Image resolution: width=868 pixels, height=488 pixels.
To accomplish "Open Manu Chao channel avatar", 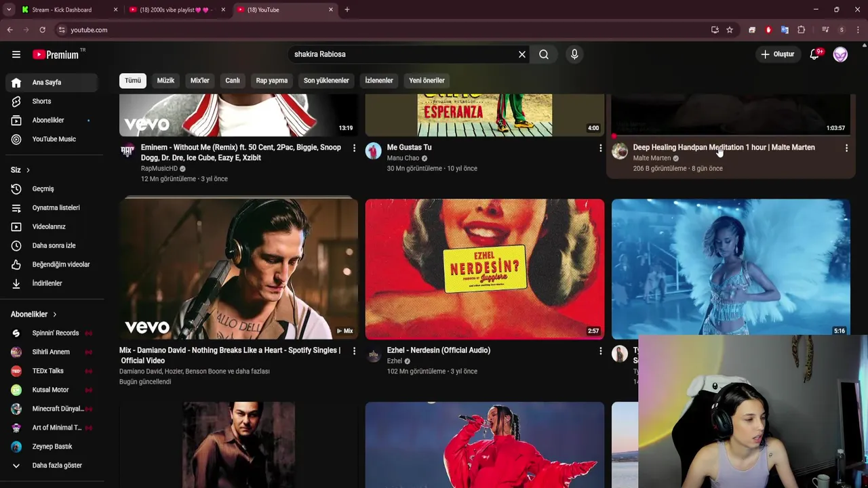I will 374,151.
